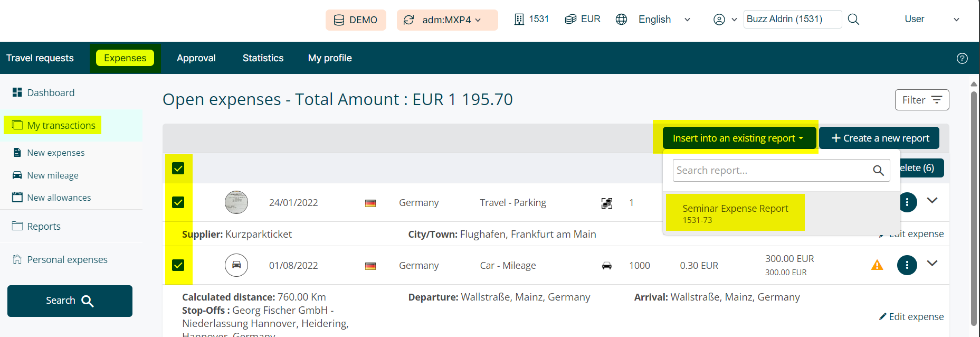The width and height of the screenshot is (980, 337).
Task: Click the search icon in the report search box
Action: click(x=878, y=171)
